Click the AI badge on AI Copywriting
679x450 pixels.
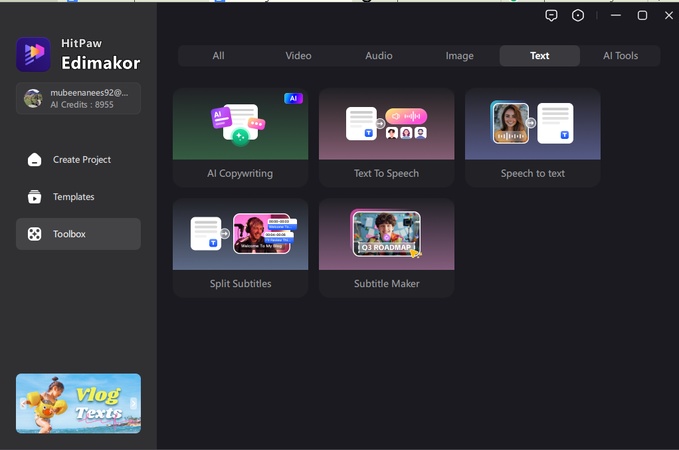coord(293,98)
